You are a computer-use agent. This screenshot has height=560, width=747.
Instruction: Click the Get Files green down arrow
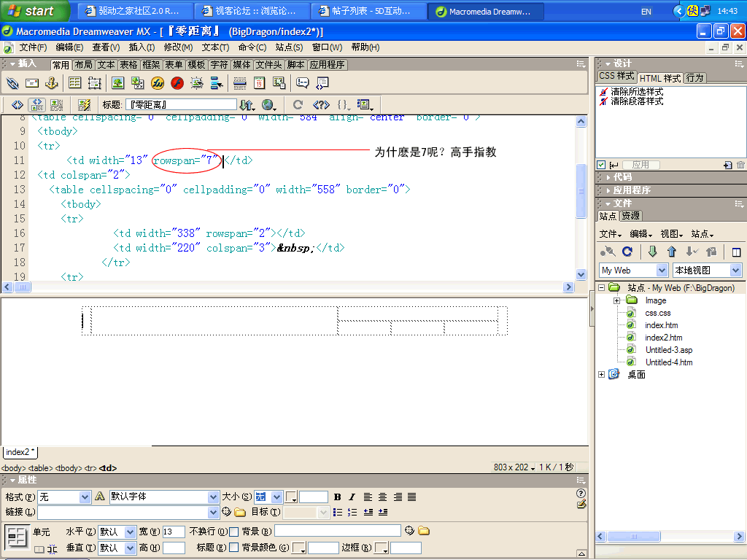pyautogui.click(x=652, y=252)
